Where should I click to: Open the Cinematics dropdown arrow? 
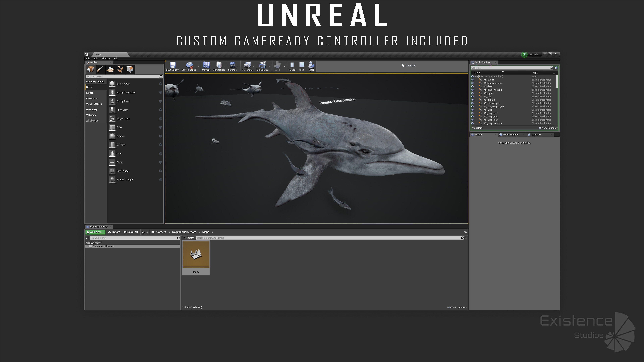pyautogui.click(x=270, y=66)
